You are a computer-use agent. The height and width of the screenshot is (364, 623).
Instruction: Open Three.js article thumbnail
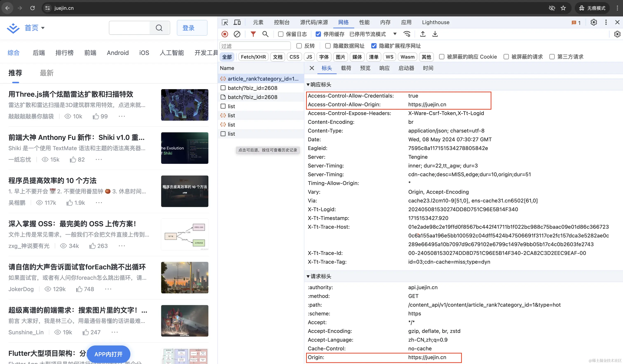click(185, 105)
